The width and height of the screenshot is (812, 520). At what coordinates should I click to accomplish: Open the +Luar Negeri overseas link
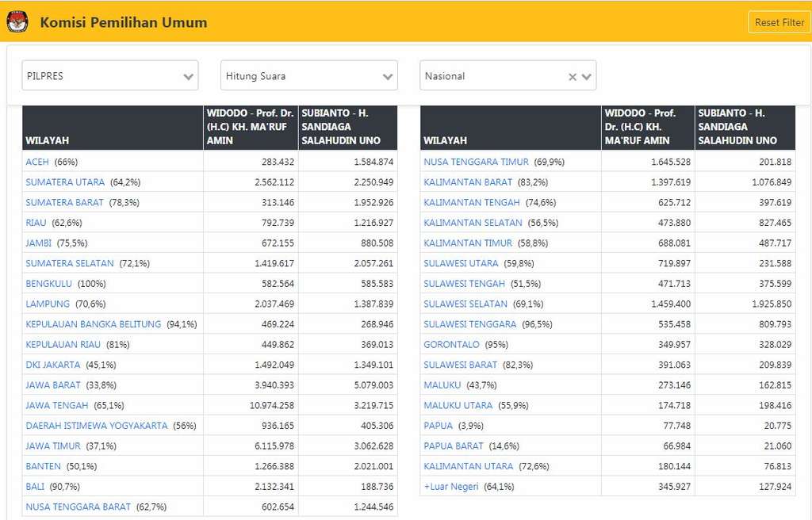coord(451,487)
